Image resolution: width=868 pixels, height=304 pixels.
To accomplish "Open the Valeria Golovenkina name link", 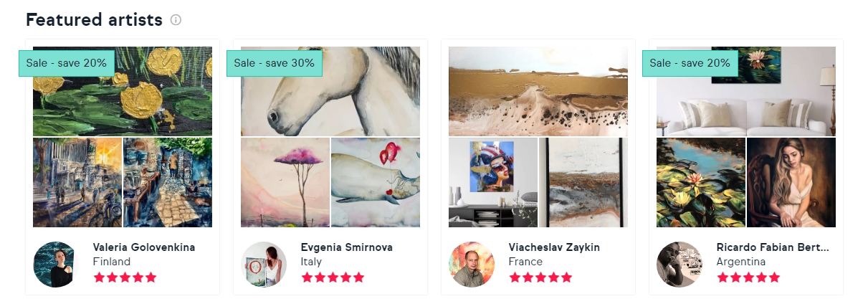I will (144, 247).
